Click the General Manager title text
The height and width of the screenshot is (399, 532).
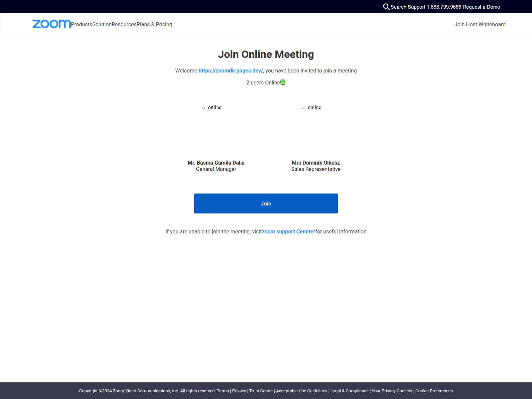pos(216,169)
